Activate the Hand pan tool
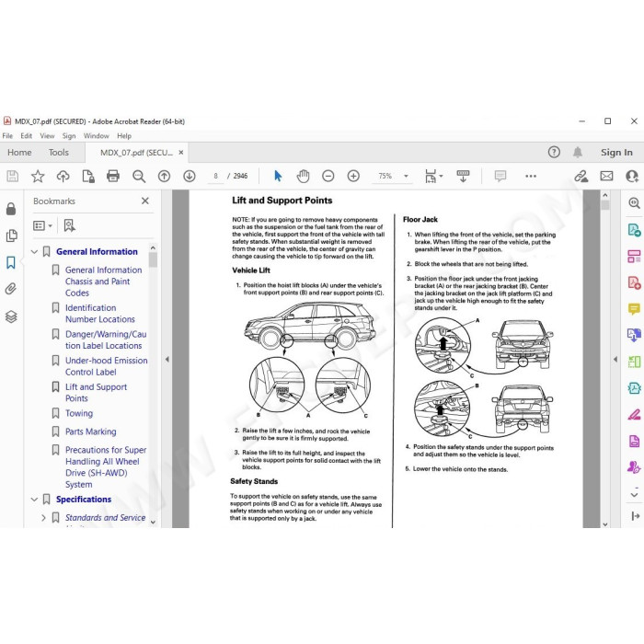644x644 pixels. (x=303, y=177)
